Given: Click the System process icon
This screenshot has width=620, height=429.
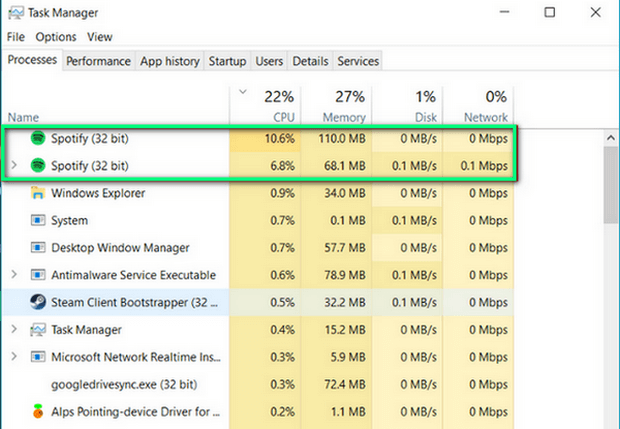Looking at the screenshot, I should tap(38, 220).
